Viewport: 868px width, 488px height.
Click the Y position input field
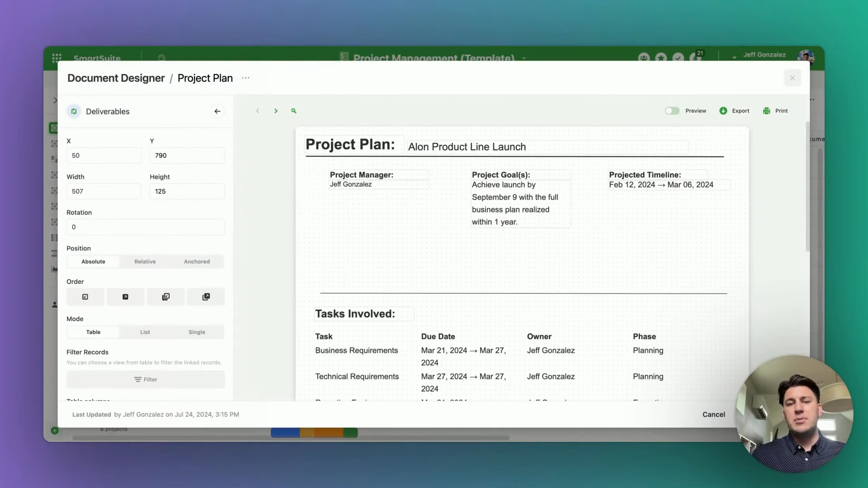pyautogui.click(x=187, y=155)
